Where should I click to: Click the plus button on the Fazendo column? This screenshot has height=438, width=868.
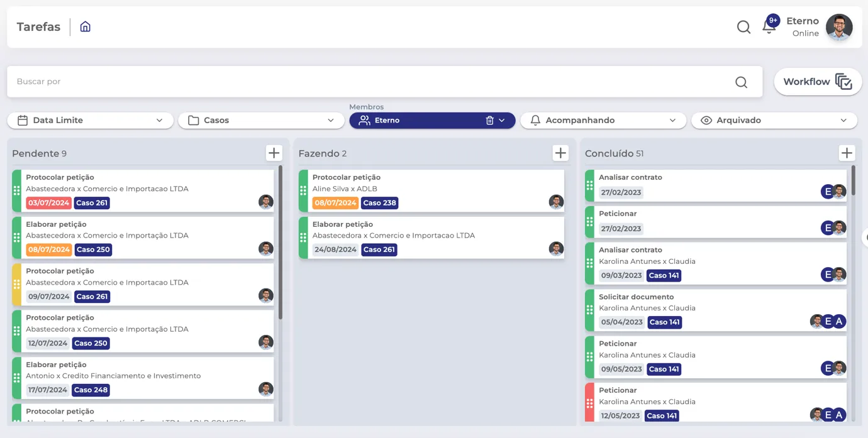coord(560,152)
